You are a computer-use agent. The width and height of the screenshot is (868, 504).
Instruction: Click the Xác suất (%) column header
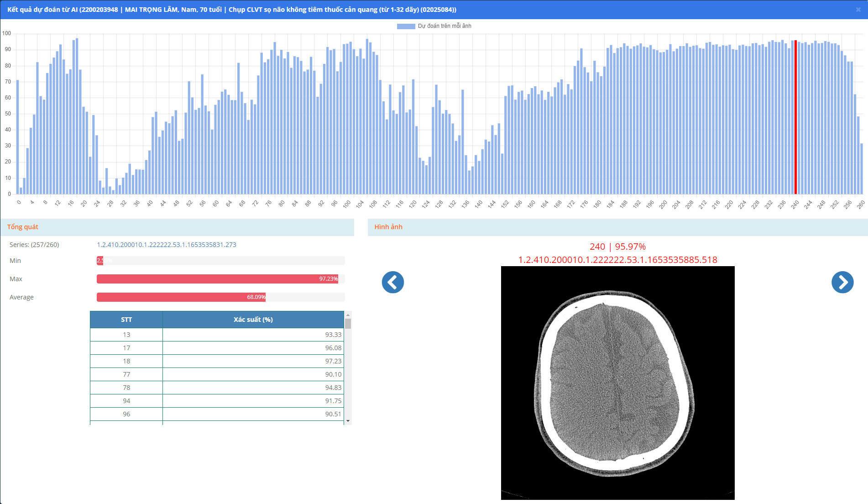click(253, 320)
